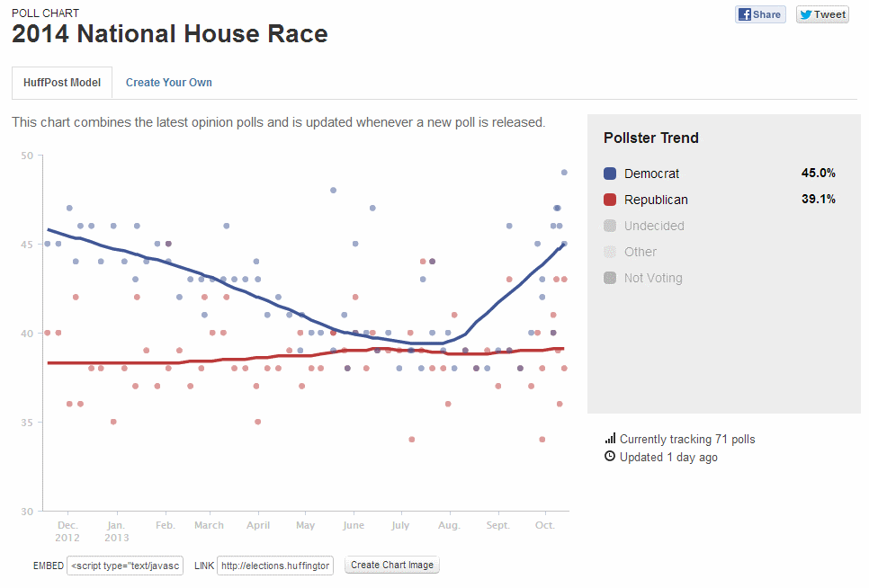Click the Oct. label on the time axis
The height and width of the screenshot is (588, 869).
(544, 525)
